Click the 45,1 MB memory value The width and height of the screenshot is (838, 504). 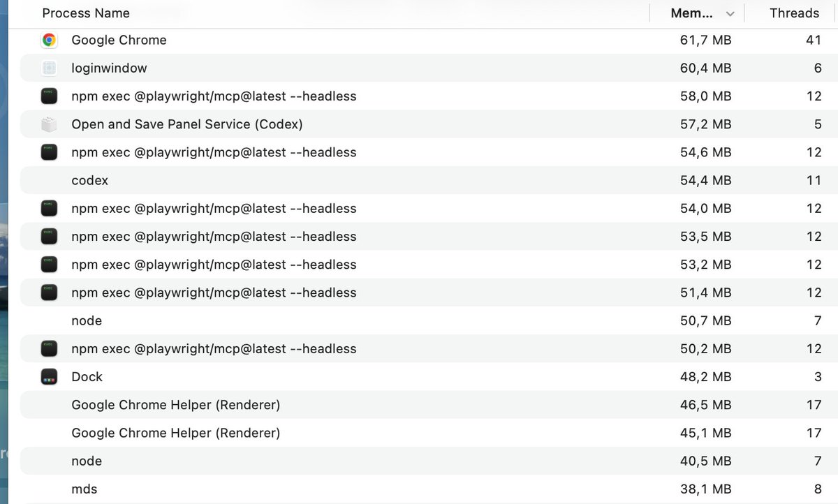point(706,433)
